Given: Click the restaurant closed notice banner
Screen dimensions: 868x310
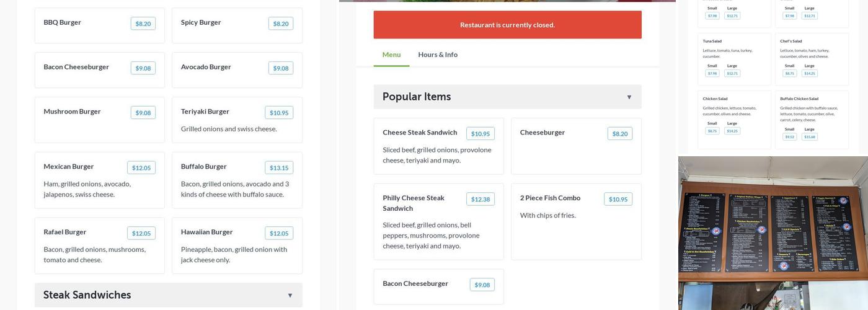Looking at the screenshot, I should [507, 25].
